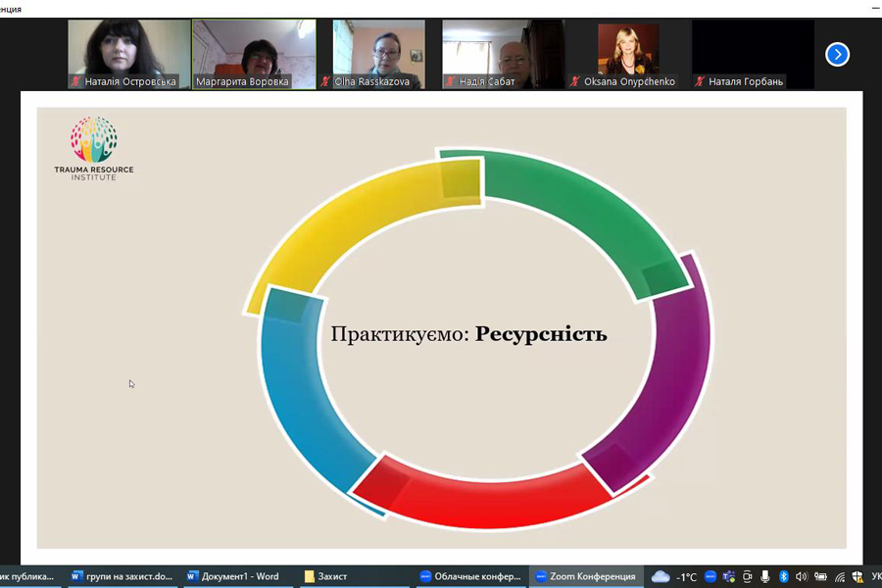Select Маргарита Воровка video thumbnail

coord(254,54)
